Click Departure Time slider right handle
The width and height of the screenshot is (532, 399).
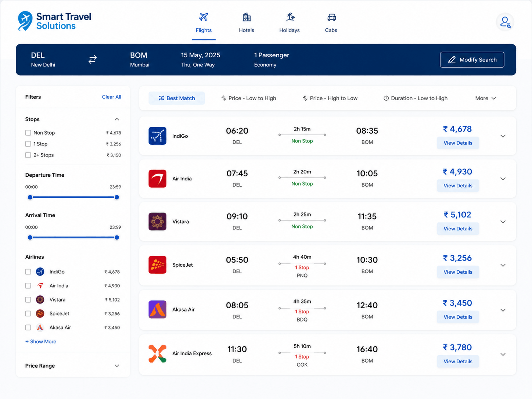(117, 197)
